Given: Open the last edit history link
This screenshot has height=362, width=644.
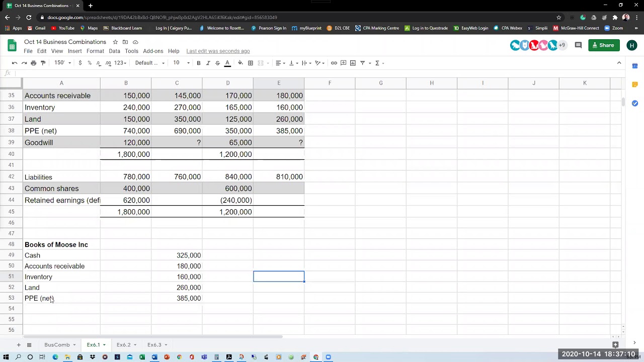Looking at the screenshot, I should pos(218,51).
